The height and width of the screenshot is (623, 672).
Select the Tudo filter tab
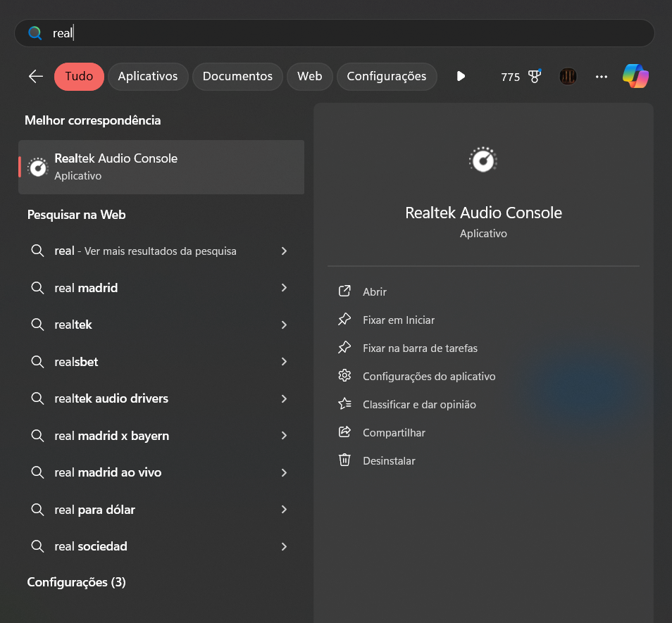[x=79, y=77]
